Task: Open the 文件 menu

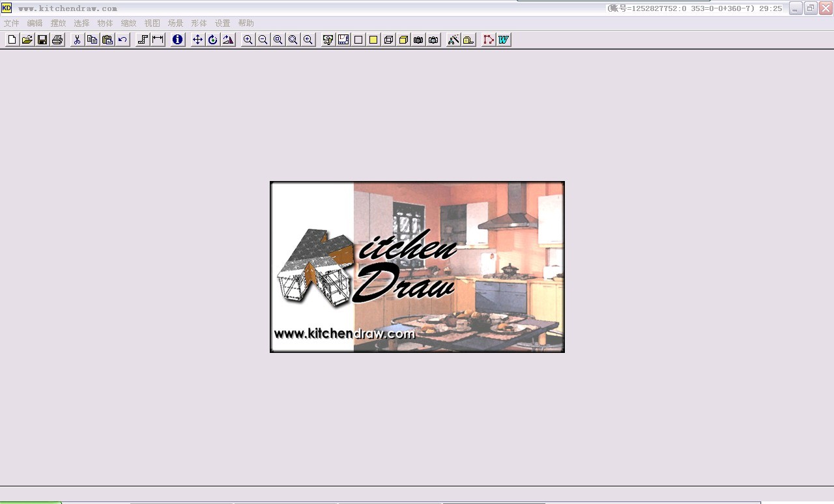Action: pyautogui.click(x=12, y=23)
